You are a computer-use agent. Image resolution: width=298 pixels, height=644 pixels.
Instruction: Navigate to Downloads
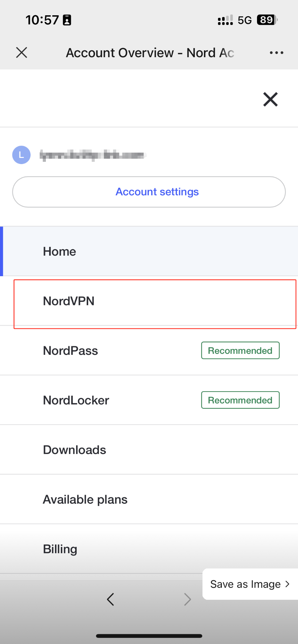point(74,450)
